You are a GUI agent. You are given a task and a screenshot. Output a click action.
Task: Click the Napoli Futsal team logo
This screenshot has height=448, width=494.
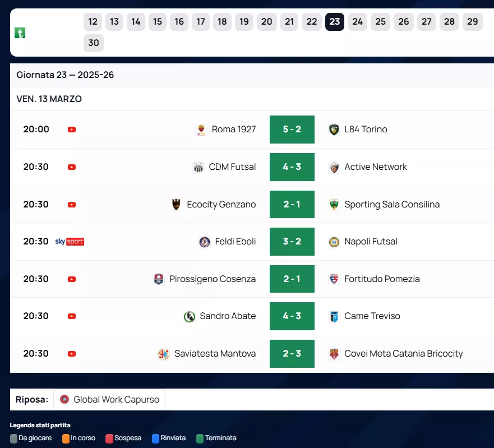(334, 242)
